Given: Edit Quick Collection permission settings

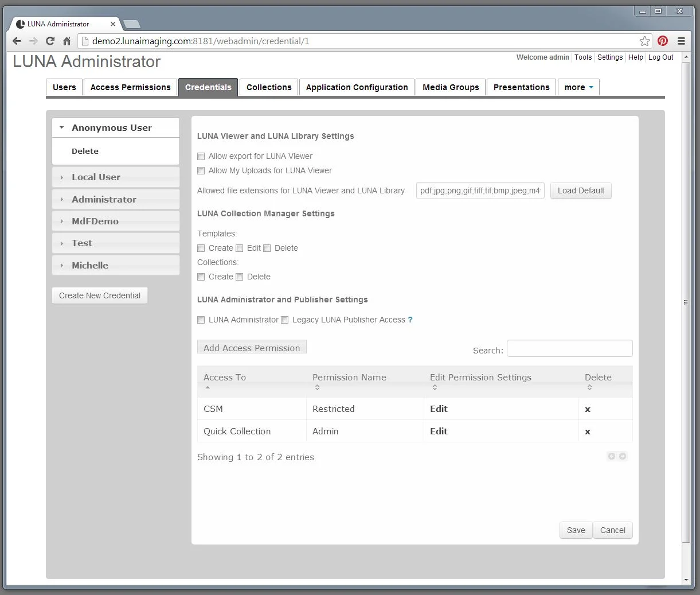Looking at the screenshot, I should click(x=439, y=431).
